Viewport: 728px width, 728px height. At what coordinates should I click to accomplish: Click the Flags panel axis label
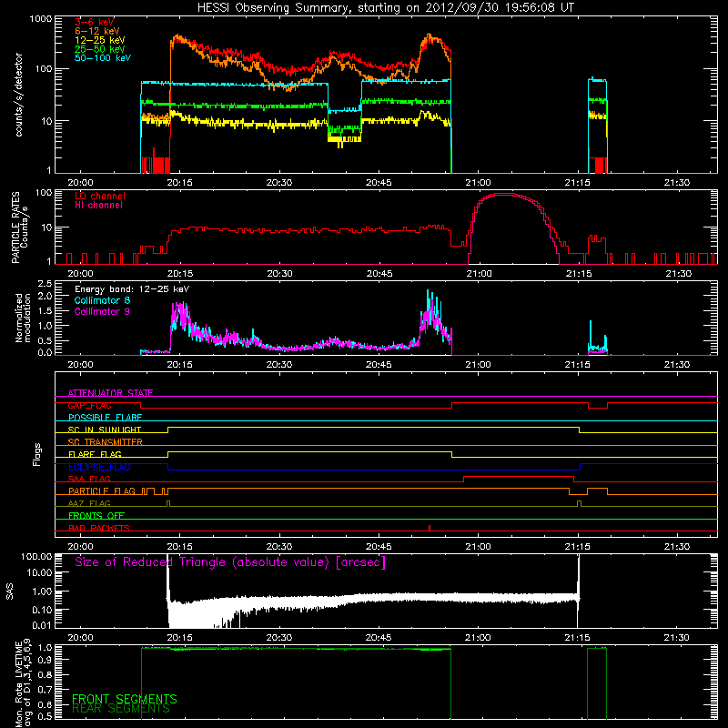click(36, 454)
